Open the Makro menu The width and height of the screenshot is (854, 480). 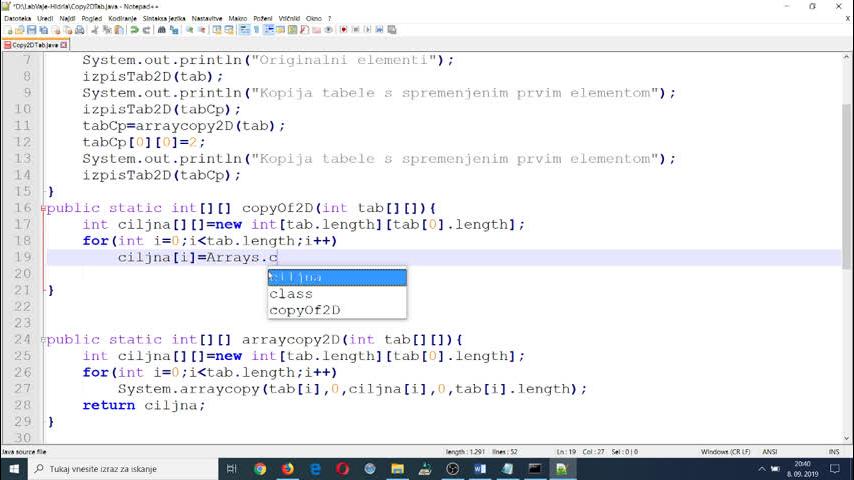click(x=237, y=19)
